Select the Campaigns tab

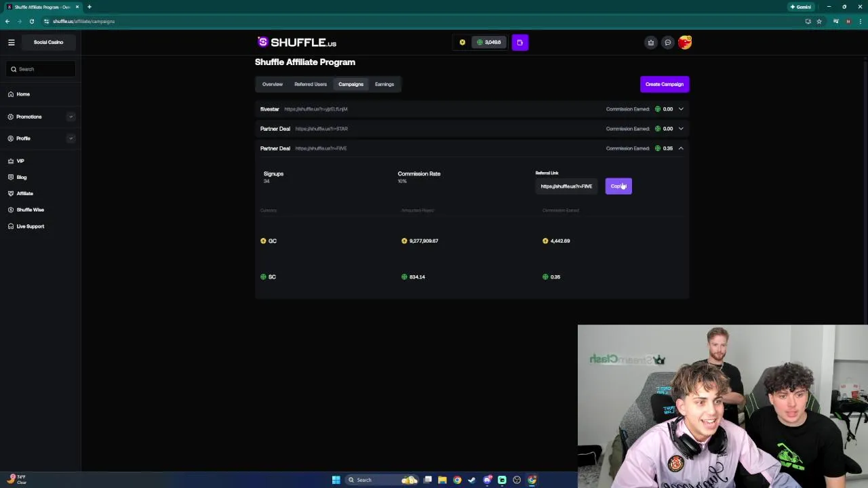[351, 84]
